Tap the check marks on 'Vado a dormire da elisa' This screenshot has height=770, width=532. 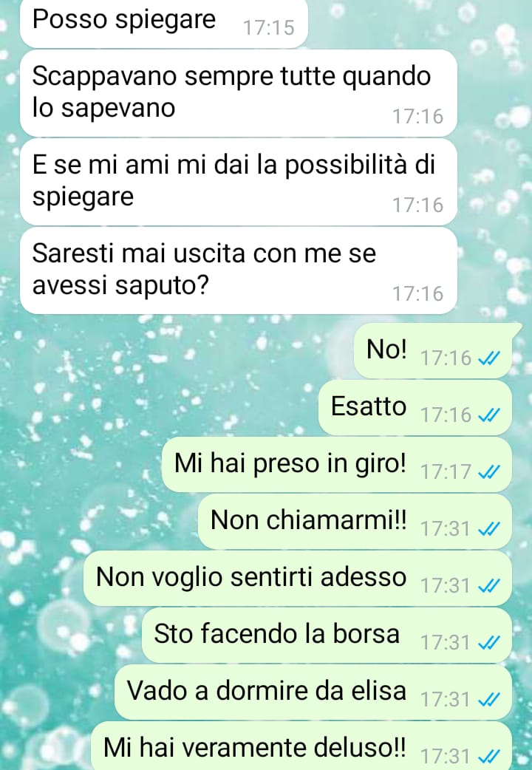coord(488,701)
